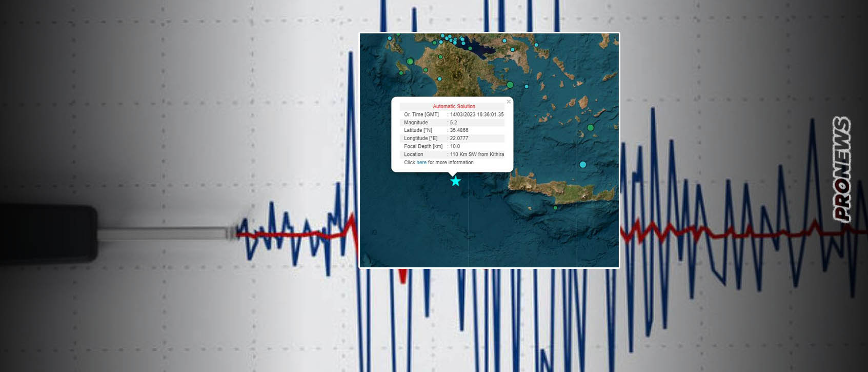Close the Automatic Solution popup
868x372 pixels.
[509, 102]
